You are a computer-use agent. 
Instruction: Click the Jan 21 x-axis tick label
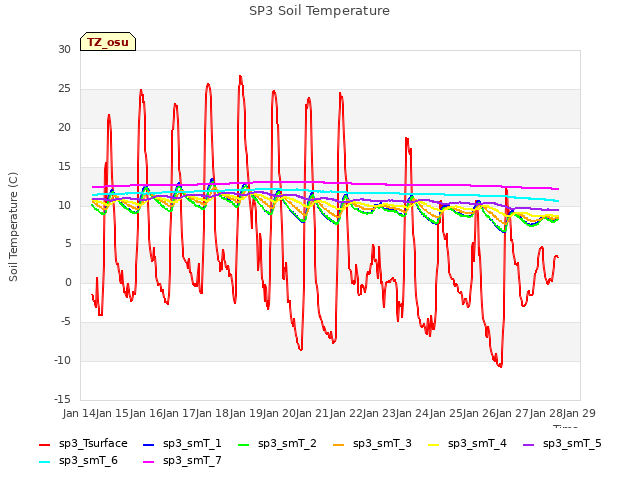pos(313,413)
